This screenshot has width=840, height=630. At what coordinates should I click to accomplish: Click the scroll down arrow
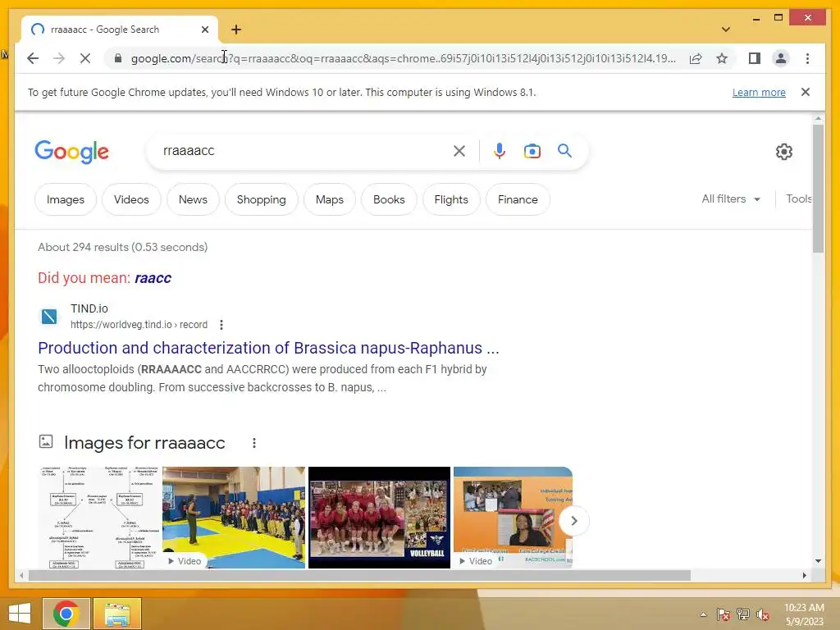(818, 561)
